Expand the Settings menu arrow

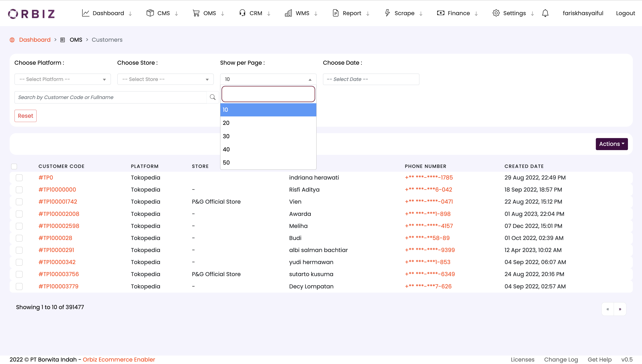[532, 14]
